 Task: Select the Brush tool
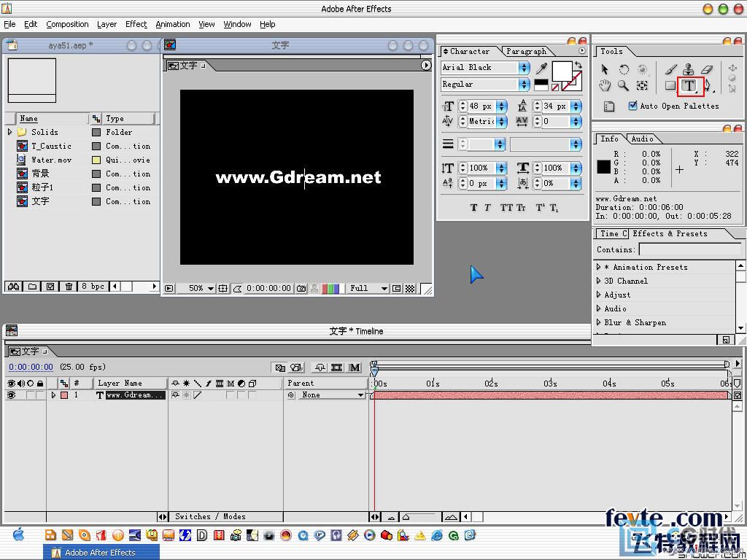[671, 69]
